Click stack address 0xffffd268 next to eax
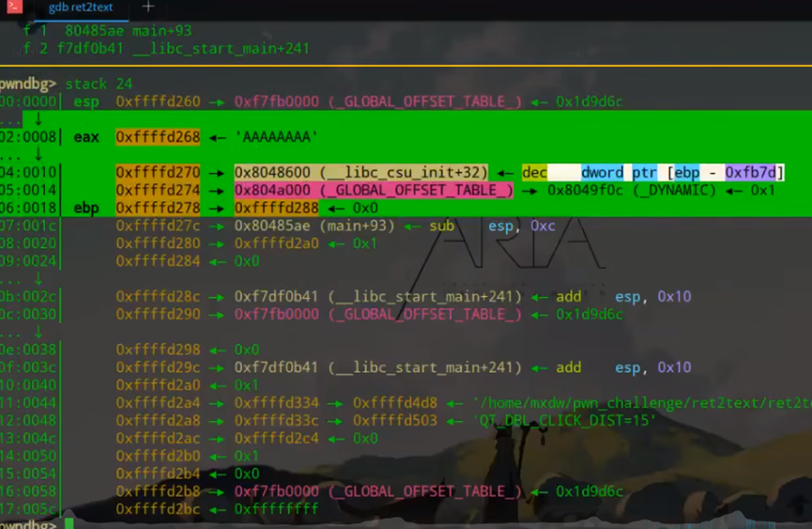 [158, 137]
